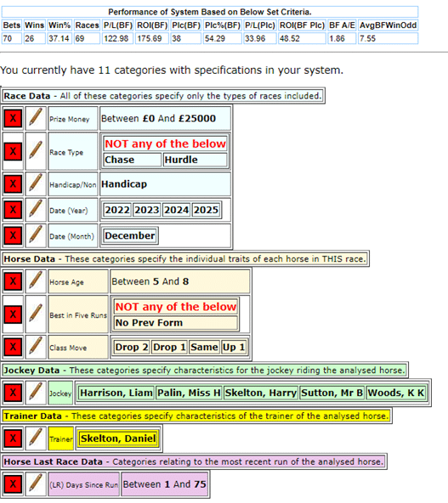448x503 pixels.
Task: Click the Between £0 And £25000 value
Action: click(x=158, y=118)
